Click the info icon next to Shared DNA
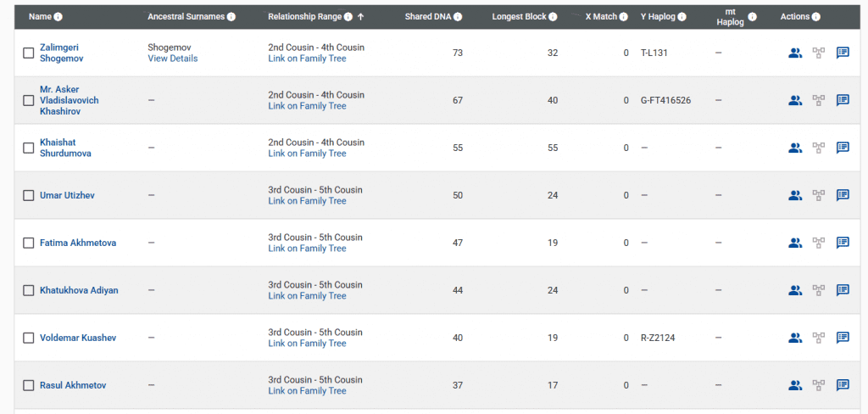Image resolution: width=868 pixels, height=414 pixels. [x=459, y=17]
